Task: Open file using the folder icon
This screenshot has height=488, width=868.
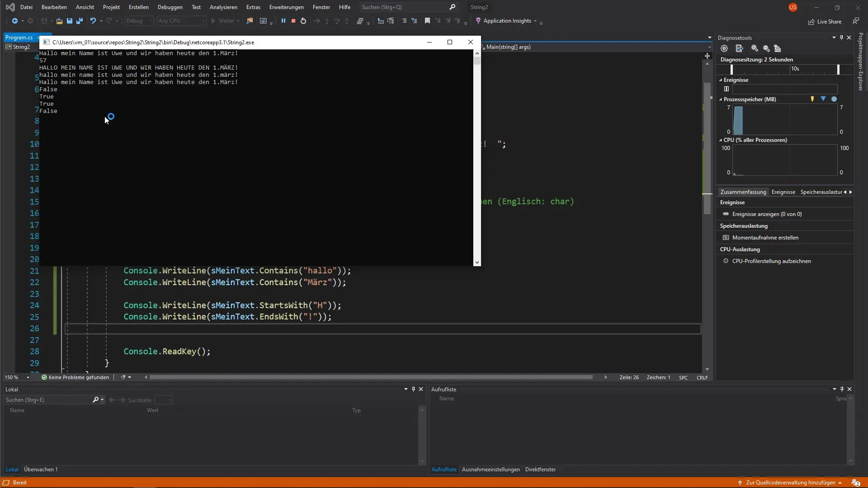Action: (x=59, y=21)
